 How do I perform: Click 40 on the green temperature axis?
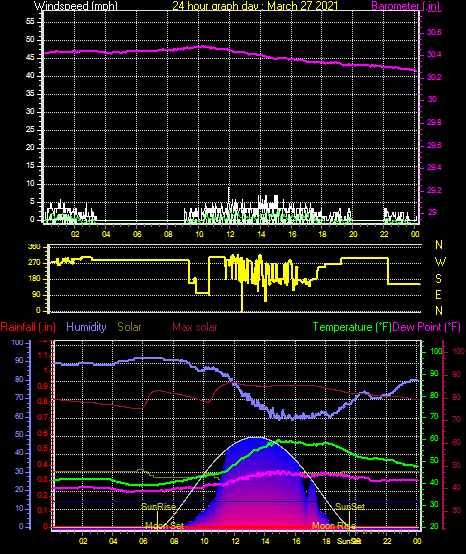pyautogui.click(x=434, y=483)
